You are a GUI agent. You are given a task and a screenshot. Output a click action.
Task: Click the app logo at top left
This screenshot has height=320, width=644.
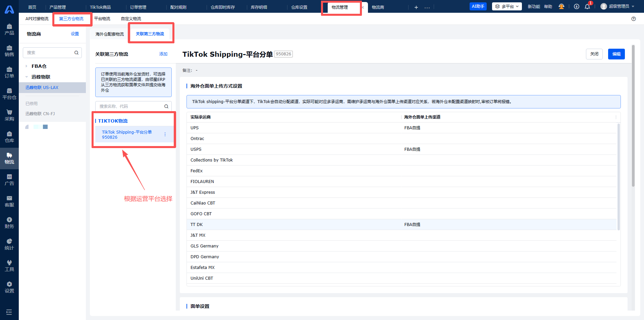click(9, 9)
